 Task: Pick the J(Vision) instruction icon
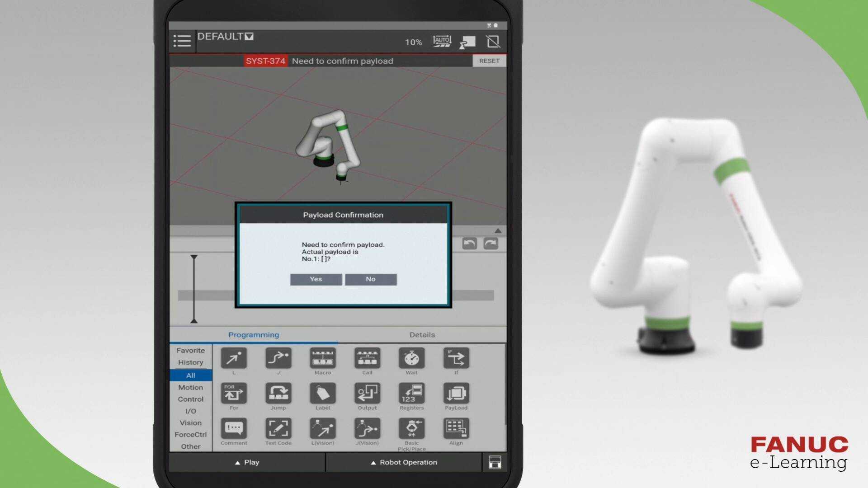click(367, 428)
